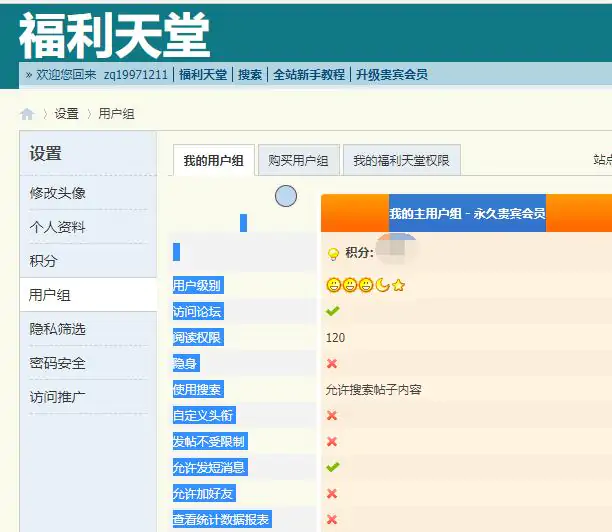
Task: Open 我的福利天堂权限 tab
Action: 402,160
